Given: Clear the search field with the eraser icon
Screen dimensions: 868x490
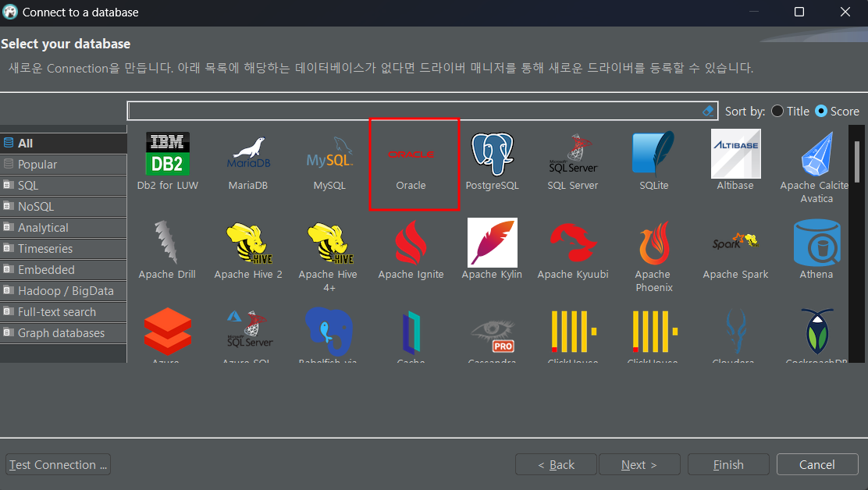Looking at the screenshot, I should [x=707, y=111].
